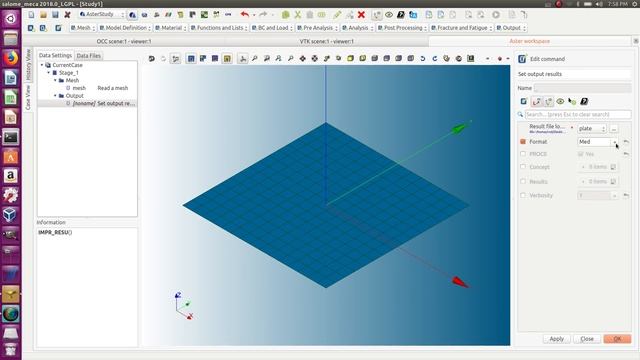Image resolution: width=640 pixels, height=360 pixels.
Task: Select the mesh 'Read a mesh' tree row
Action: point(87,88)
